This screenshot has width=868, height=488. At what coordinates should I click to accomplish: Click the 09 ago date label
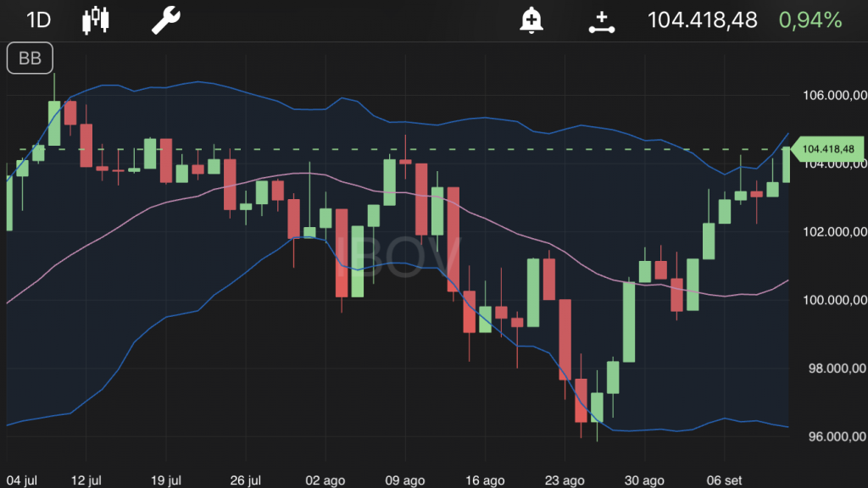point(405,480)
